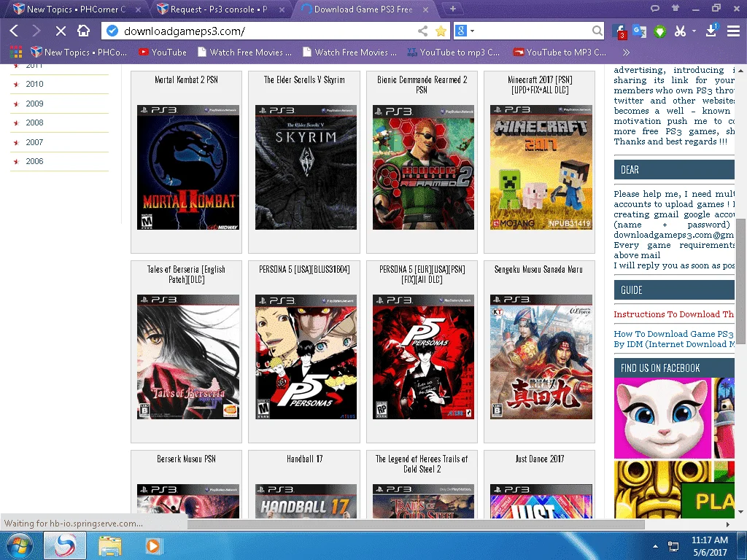Open Instructions To Download link
Screen dimensions: 747x560
click(673, 314)
